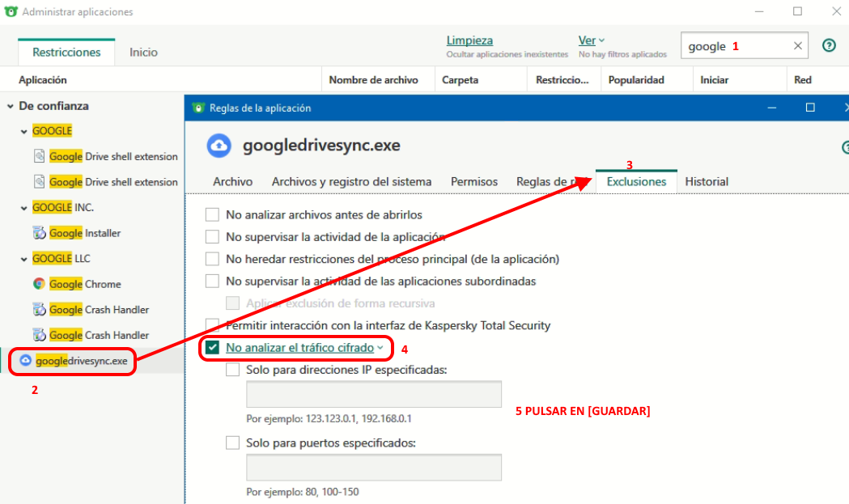This screenshot has width=849, height=504.
Task: Open the Ver filter dropdown
Action: [x=592, y=40]
